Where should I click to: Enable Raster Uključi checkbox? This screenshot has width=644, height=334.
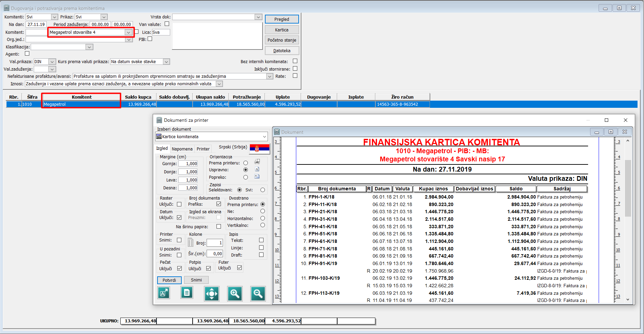click(179, 204)
